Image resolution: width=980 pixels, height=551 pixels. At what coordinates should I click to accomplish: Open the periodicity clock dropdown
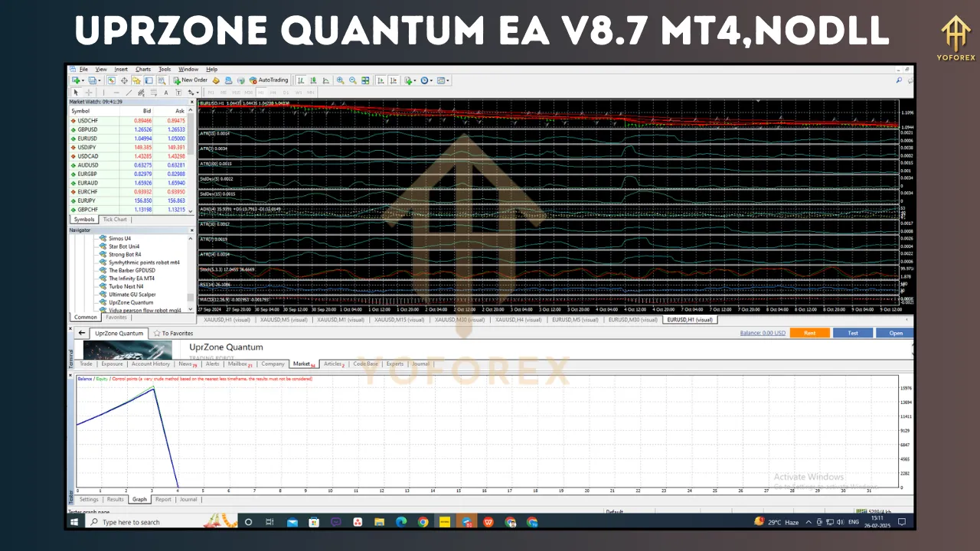click(x=426, y=80)
